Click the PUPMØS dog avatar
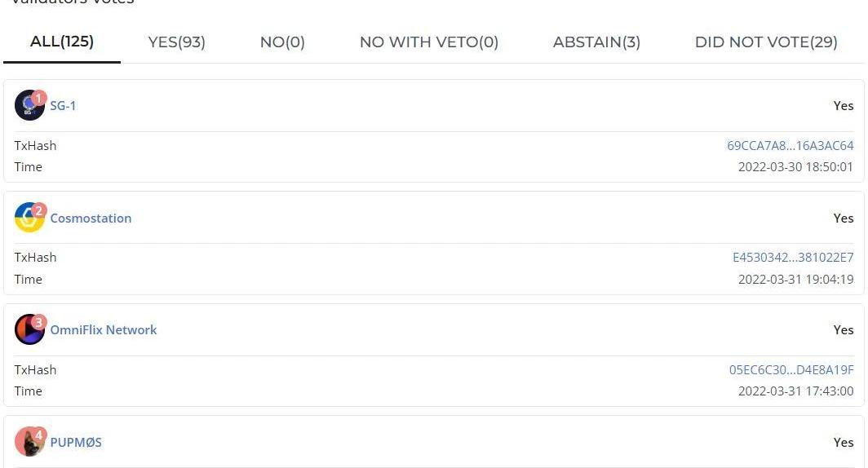Viewport: 868px width, 468px height. tap(29, 442)
